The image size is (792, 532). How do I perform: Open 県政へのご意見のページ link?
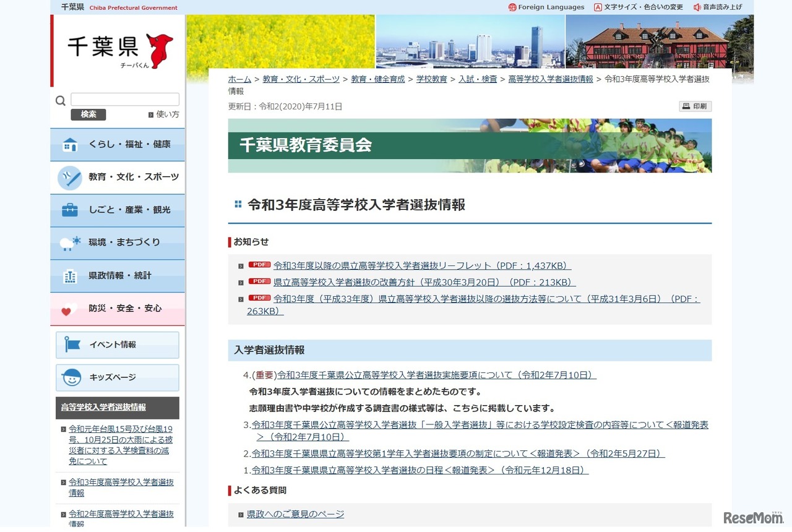tap(295, 514)
